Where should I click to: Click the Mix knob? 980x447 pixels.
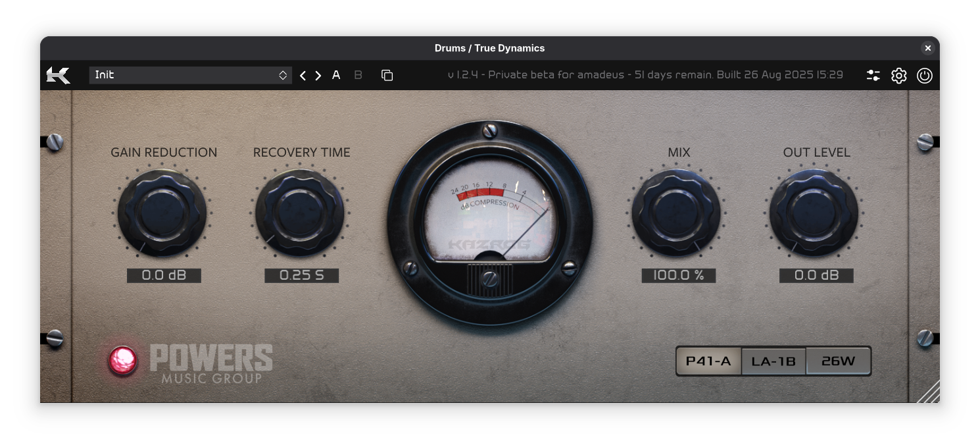[677, 213]
